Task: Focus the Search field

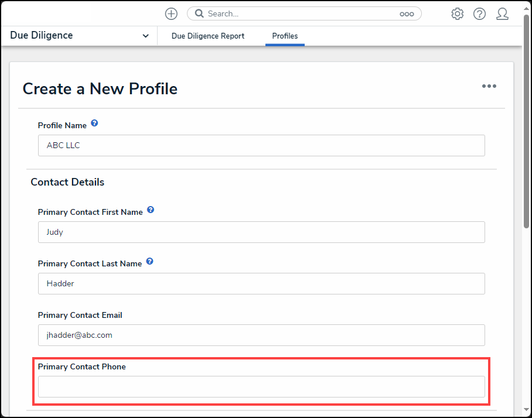Action: (302, 14)
